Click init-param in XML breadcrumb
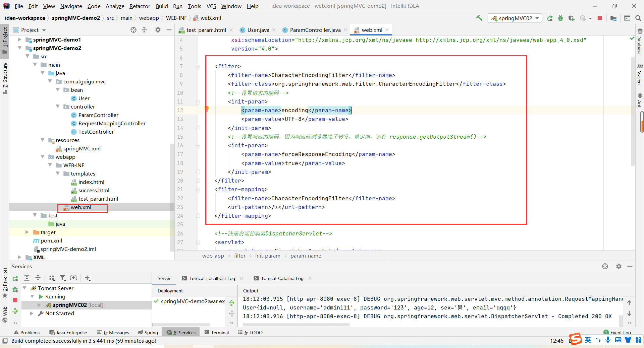This screenshot has width=644, height=348. coord(267,256)
